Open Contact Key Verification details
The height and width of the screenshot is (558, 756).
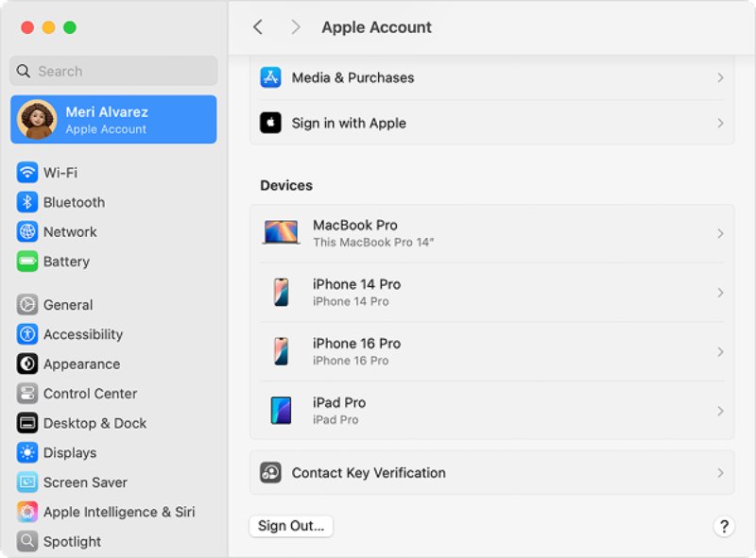click(491, 473)
